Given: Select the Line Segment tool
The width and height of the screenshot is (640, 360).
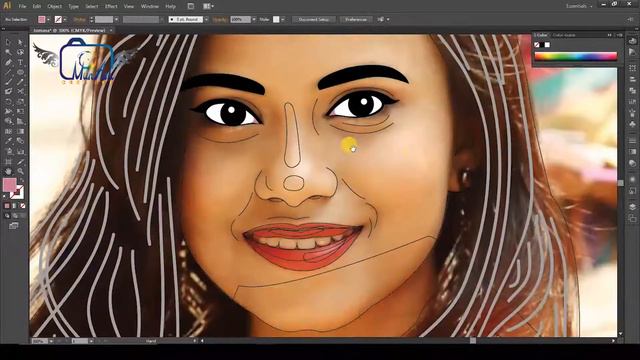Looking at the screenshot, I should point(8,72).
